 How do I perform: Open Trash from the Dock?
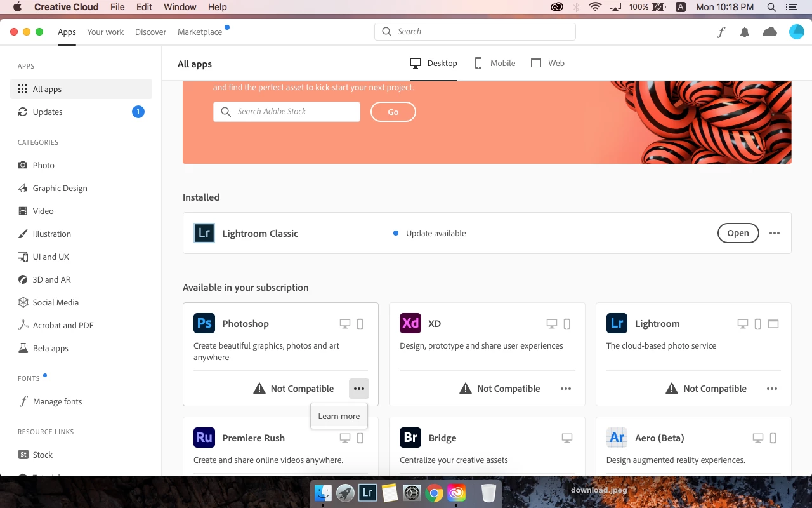(488, 492)
